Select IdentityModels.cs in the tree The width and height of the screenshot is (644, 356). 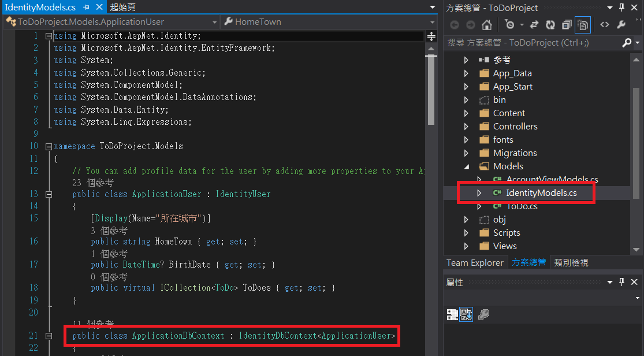tap(541, 193)
